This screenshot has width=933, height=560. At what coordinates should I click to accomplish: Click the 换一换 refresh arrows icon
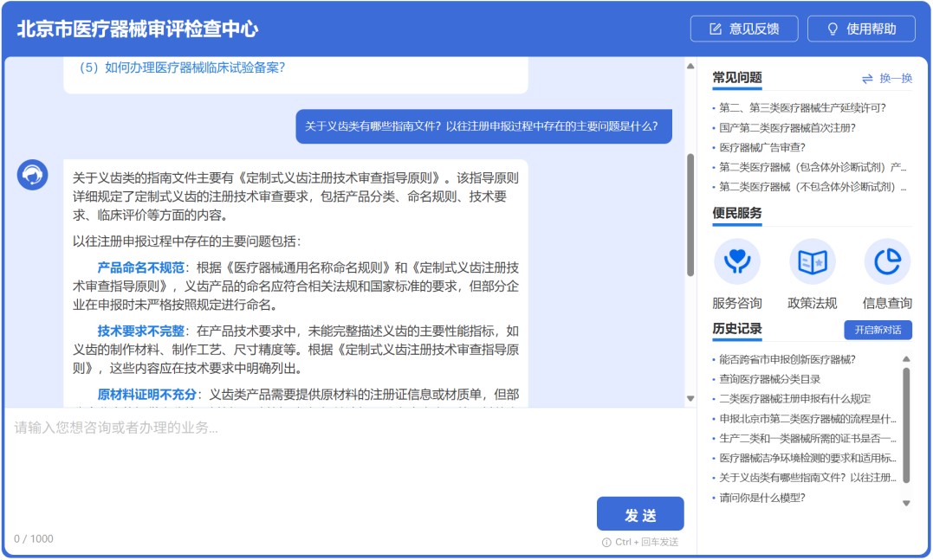(867, 79)
